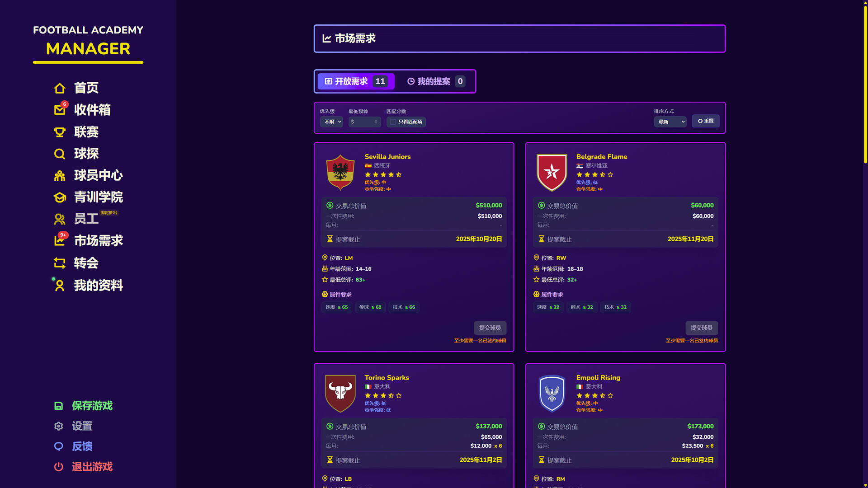Click the 首页 home icon
The width and height of the screenshot is (868, 488).
click(59, 88)
